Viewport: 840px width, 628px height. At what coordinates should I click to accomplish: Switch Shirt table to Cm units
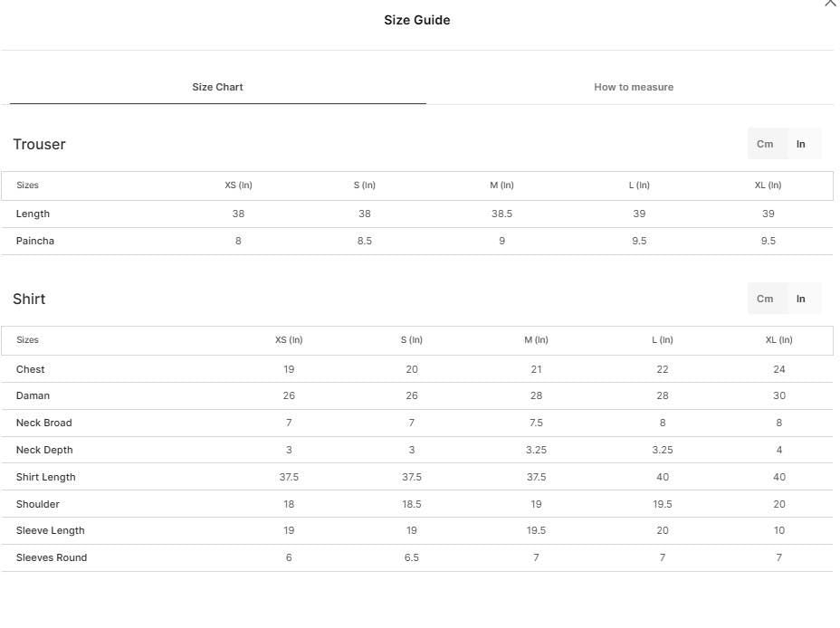tap(765, 299)
